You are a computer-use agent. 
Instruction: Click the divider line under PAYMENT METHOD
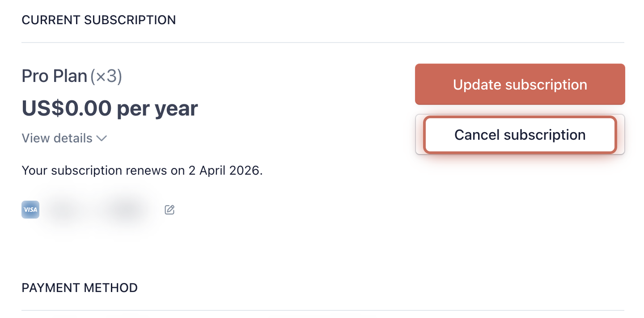point(323,310)
